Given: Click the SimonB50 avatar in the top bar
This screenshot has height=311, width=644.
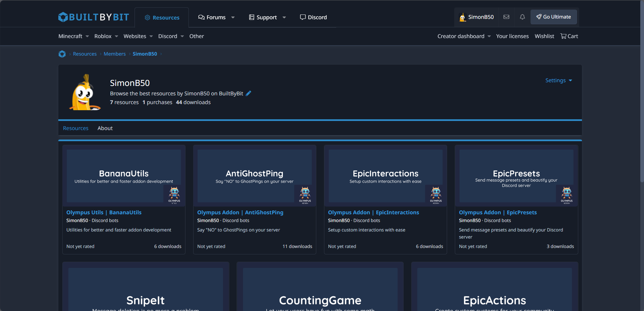Looking at the screenshot, I should (462, 17).
